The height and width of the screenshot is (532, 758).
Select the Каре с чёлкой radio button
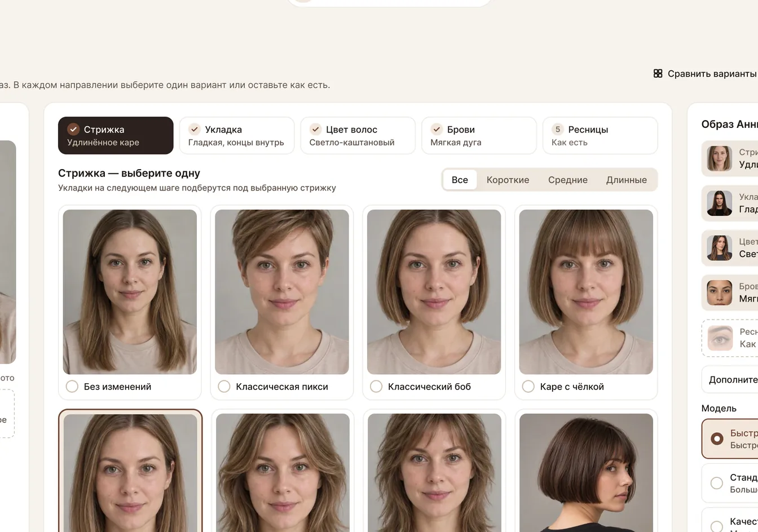[x=528, y=387]
